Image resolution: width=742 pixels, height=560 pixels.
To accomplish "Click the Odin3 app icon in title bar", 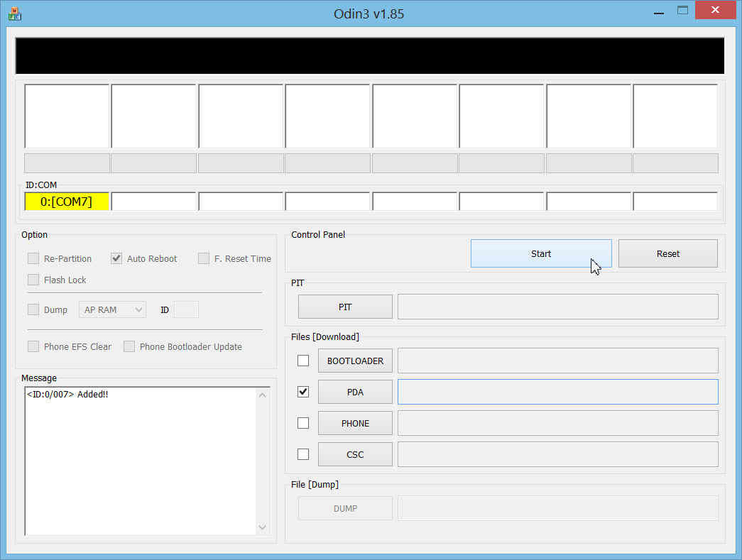I will [x=15, y=13].
